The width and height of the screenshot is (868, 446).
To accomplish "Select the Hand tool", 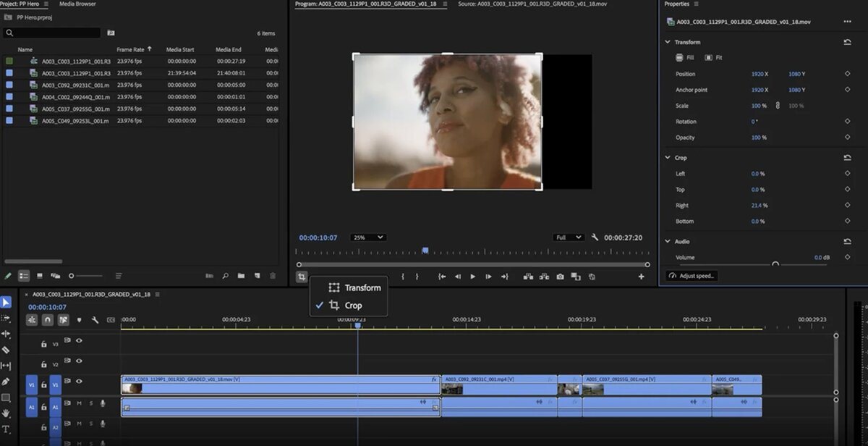I will (x=6, y=413).
